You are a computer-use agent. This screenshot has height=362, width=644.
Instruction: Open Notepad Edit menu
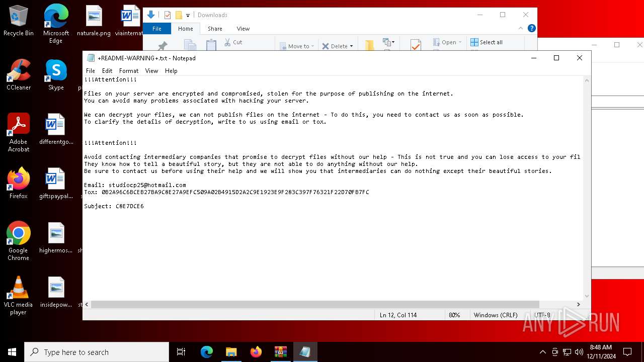tap(107, 71)
